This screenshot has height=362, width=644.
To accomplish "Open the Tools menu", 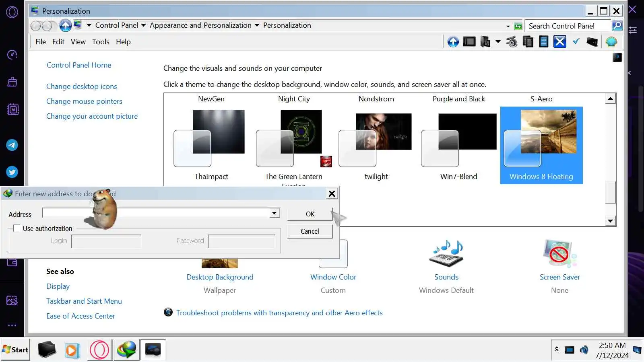I will (101, 42).
